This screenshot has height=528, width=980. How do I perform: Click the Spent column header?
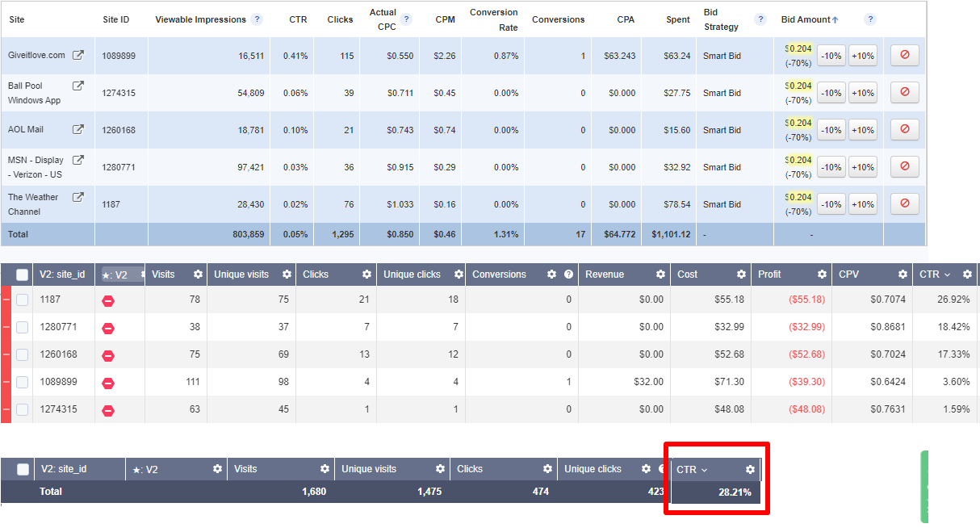click(678, 19)
